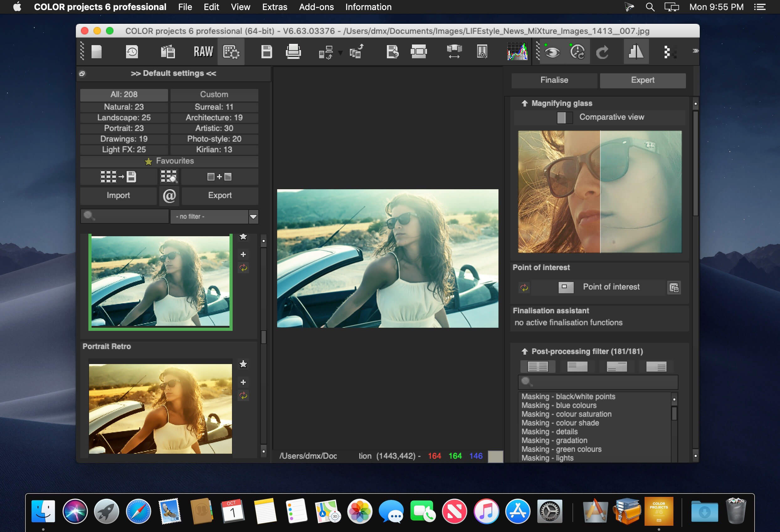The width and height of the screenshot is (780, 532).
Task: Click the @ button between Import and Export
Action: click(169, 196)
